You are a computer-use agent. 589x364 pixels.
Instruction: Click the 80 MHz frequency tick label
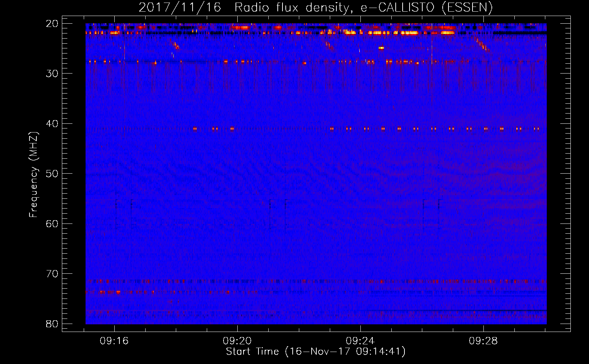[x=52, y=324]
